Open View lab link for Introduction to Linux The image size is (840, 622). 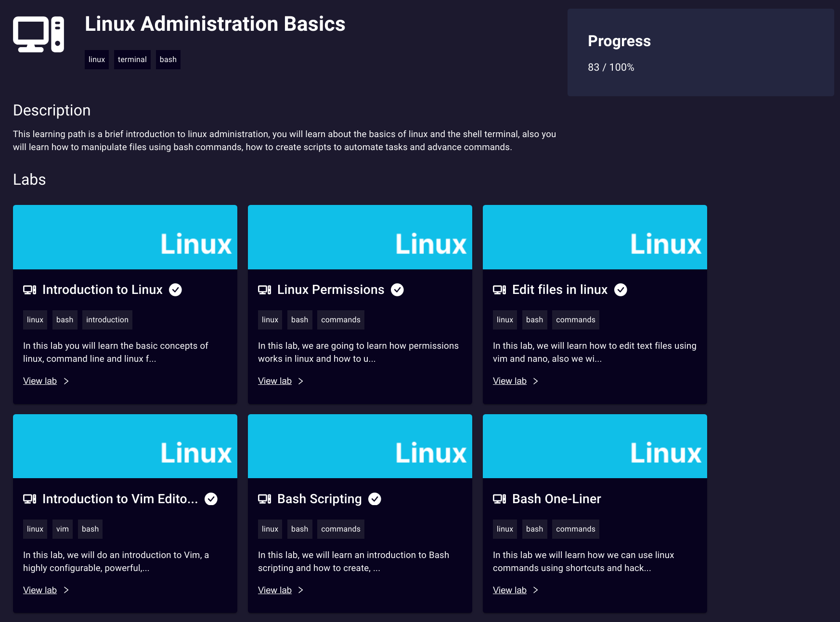pyautogui.click(x=40, y=381)
